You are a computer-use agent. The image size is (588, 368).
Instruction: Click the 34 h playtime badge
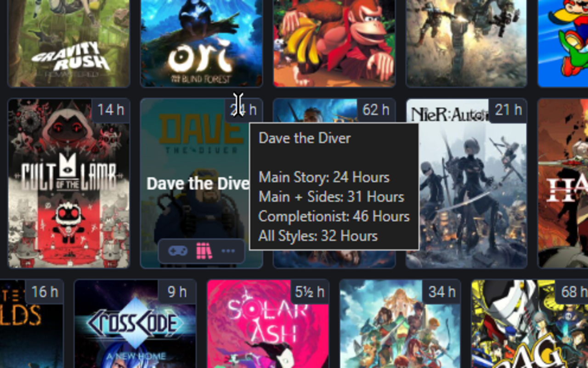442,292
